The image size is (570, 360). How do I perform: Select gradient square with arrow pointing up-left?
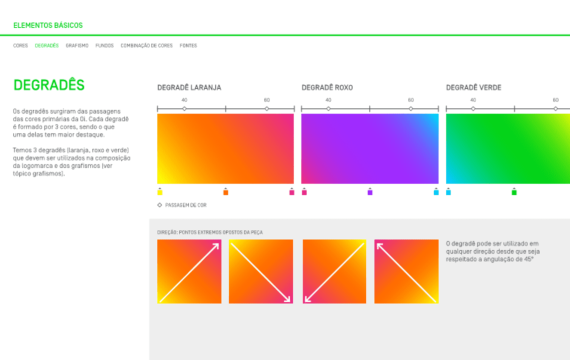[406, 271]
